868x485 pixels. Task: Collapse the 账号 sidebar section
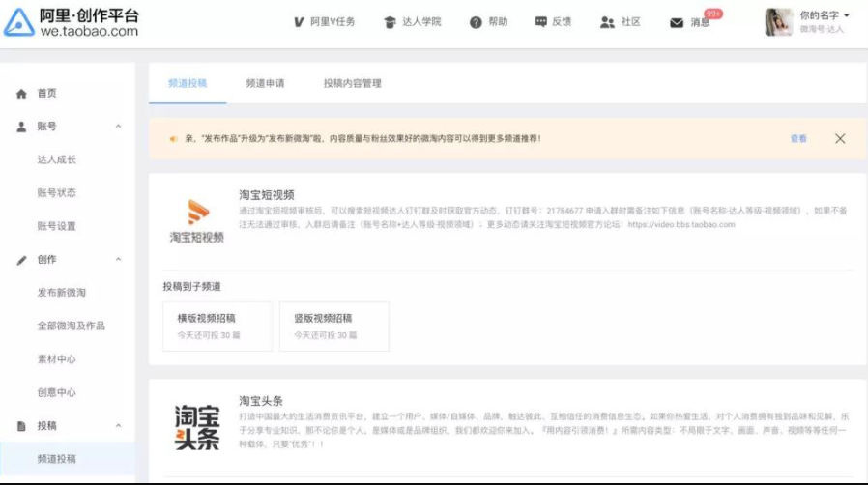click(x=118, y=127)
